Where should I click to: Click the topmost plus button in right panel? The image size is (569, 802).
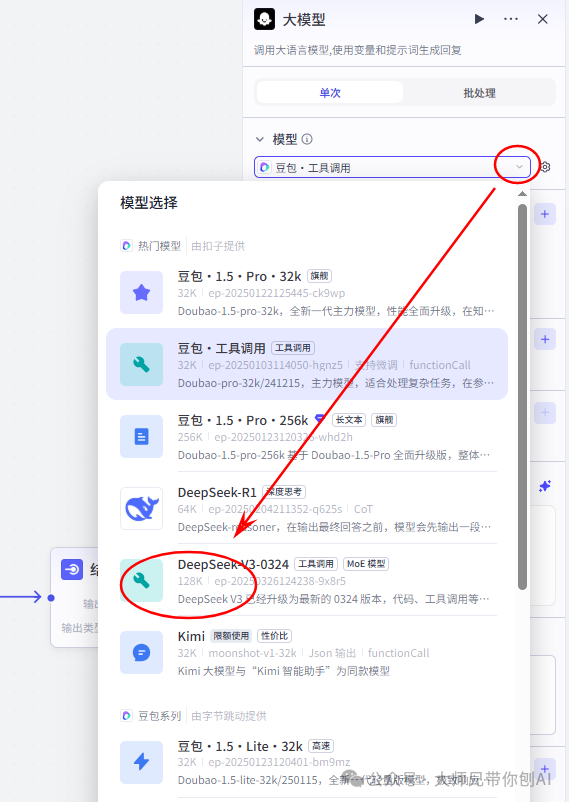point(545,214)
